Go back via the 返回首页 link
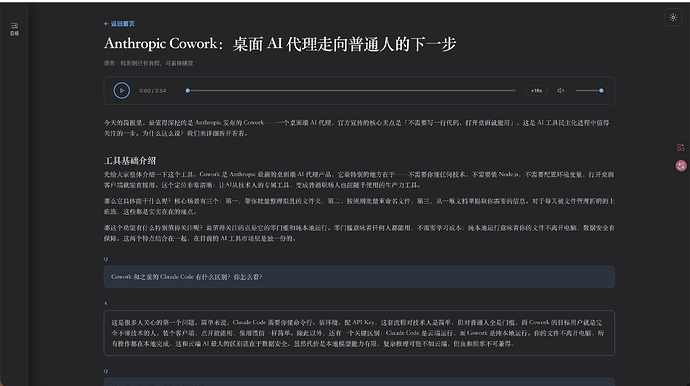Image resolution: width=690 pixels, height=386 pixels. (x=119, y=24)
